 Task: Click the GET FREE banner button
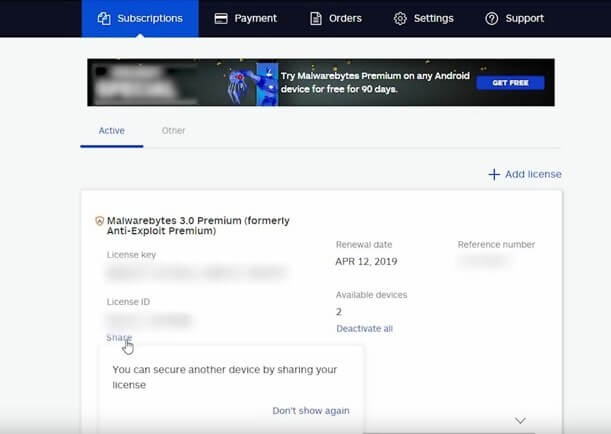(510, 83)
